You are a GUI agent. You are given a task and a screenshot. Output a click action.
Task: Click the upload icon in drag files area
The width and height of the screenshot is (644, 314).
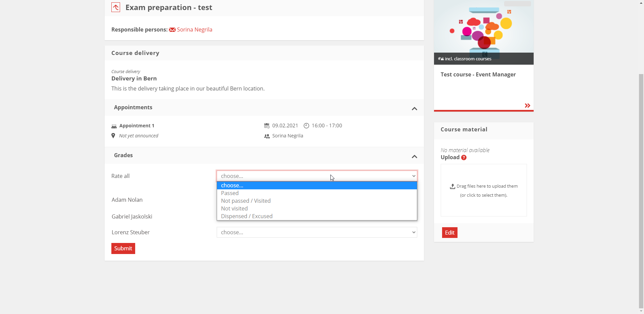[x=452, y=186]
